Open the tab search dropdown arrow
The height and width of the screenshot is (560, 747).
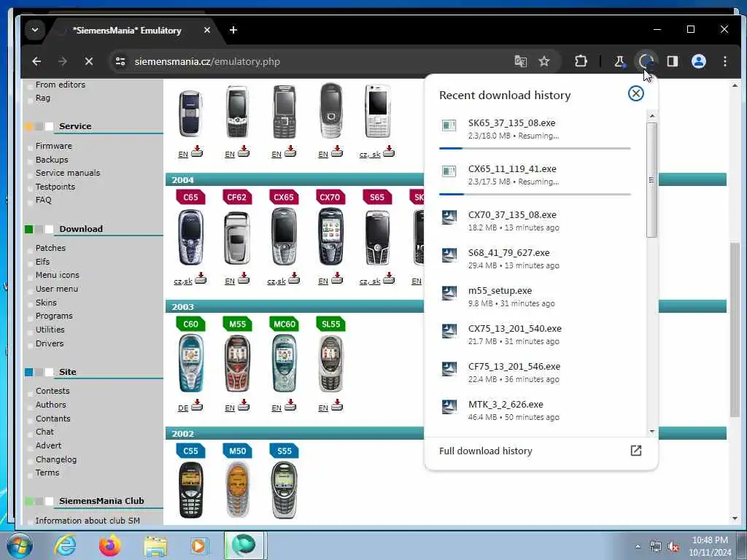click(x=35, y=30)
